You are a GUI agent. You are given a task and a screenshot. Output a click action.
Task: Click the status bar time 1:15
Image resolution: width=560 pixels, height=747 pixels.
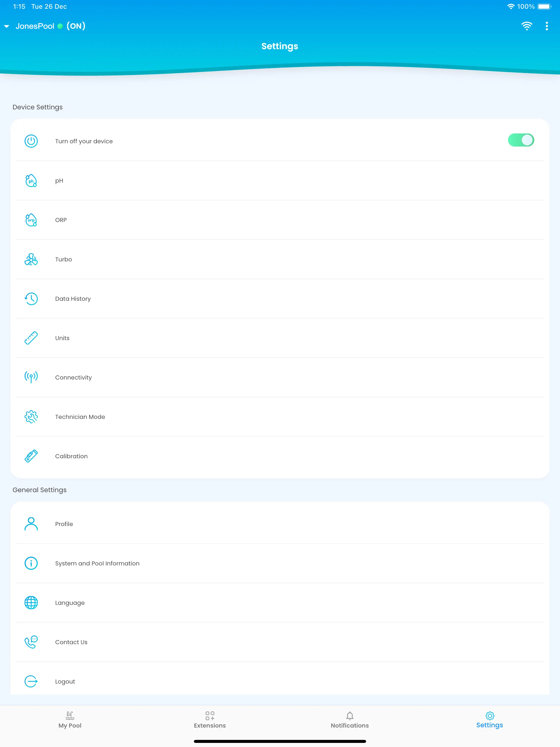click(19, 6)
